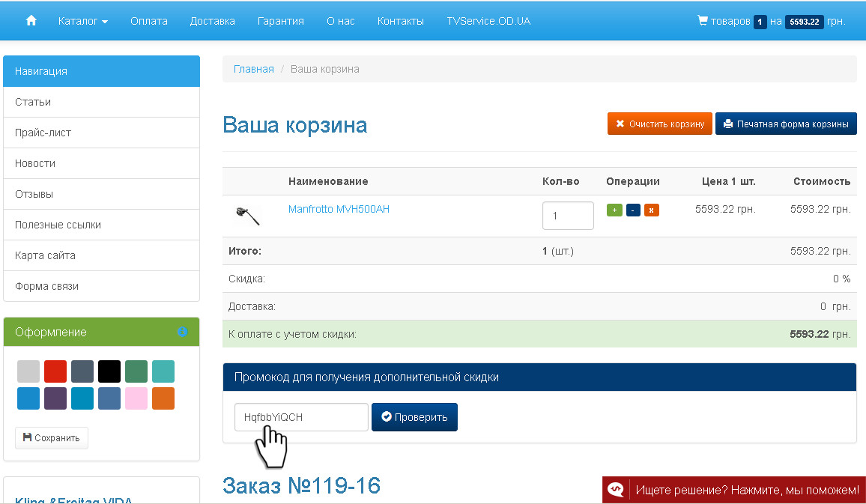The width and height of the screenshot is (866, 504).
Task: Save theme with Сохранить button
Action: pos(52,438)
